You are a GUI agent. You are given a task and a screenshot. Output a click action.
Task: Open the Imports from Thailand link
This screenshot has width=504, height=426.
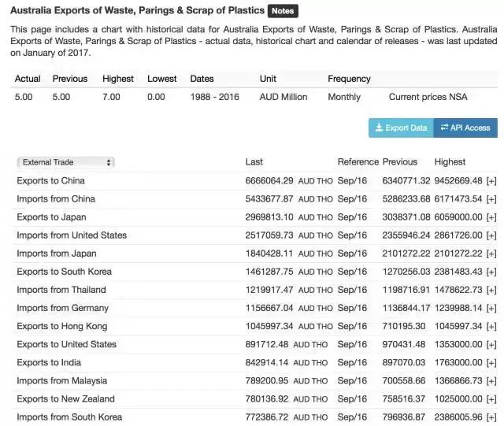coord(61,290)
